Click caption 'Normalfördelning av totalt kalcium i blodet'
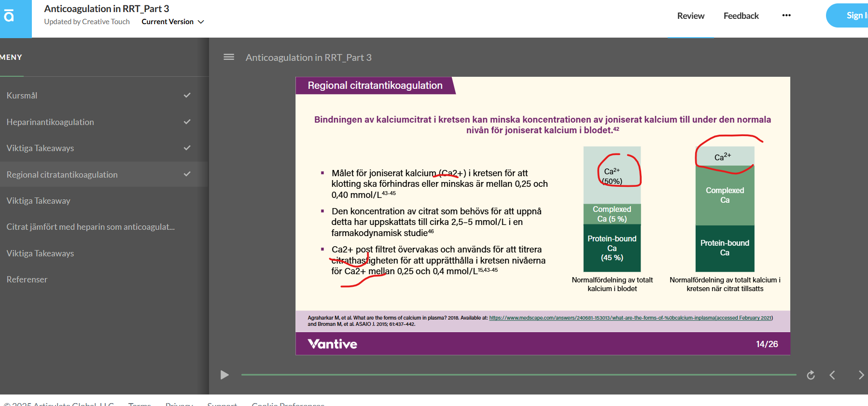 pyautogui.click(x=612, y=284)
